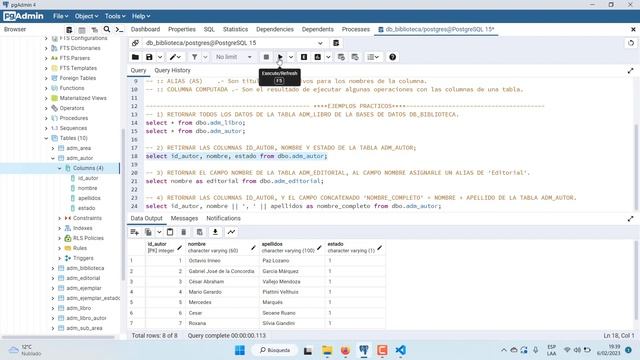Download results with the download icon
Image resolution: width=640 pixels, height=360 pixels.
point(215,232)
